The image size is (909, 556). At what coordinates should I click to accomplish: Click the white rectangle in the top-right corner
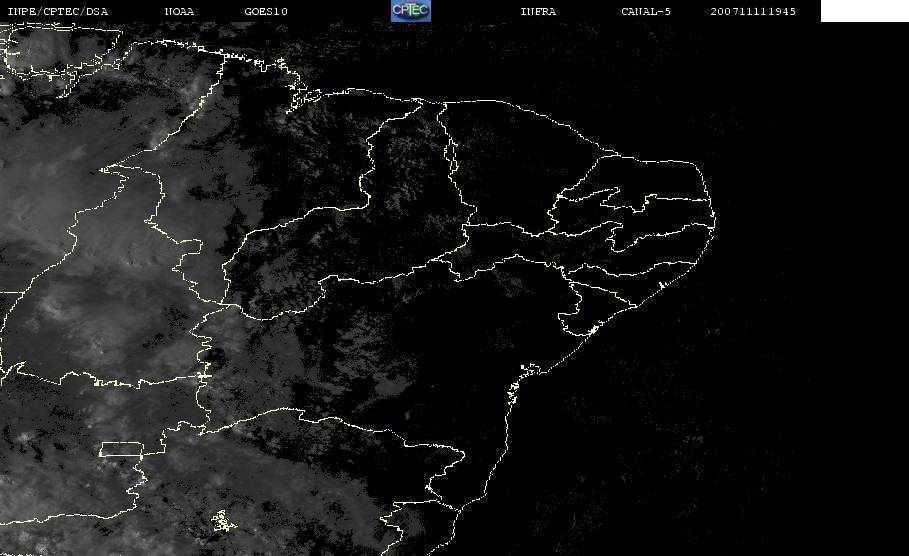coord(864,11)
